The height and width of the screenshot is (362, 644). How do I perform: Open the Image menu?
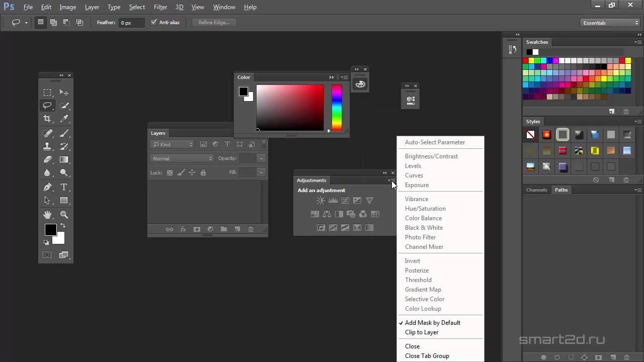68,7
